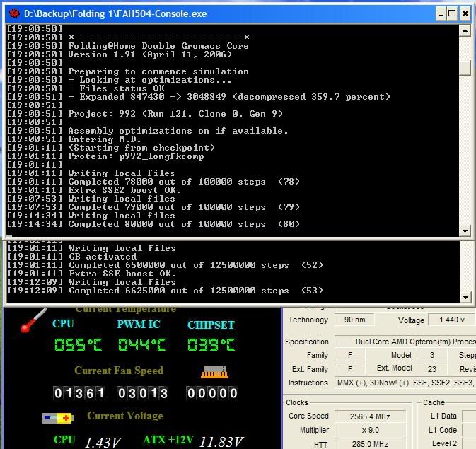Click the 'Assembly optimizations on if available.' line
Screen dimensions: 476x449
point(178,131)
